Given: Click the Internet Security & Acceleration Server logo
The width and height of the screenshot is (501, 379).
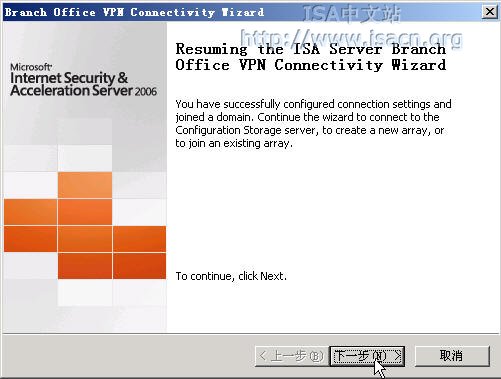Looking at the screenshot, I should 83,80.
